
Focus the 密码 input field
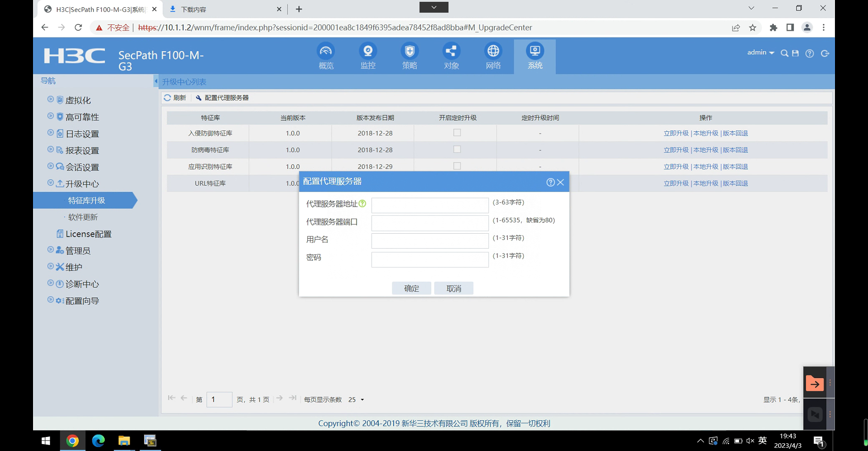click(430, 259)
